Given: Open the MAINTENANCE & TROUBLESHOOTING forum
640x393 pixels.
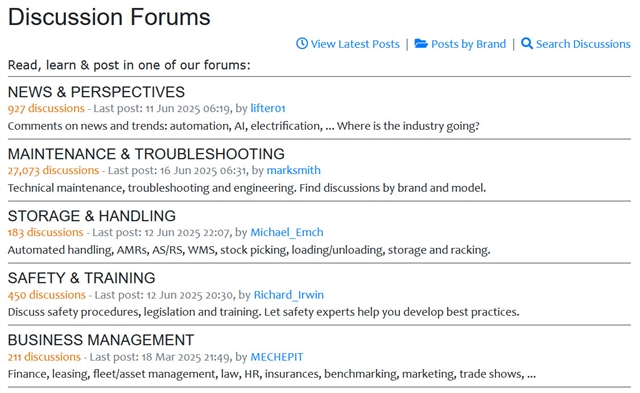Looking at the screenshot, I should 146,154.
